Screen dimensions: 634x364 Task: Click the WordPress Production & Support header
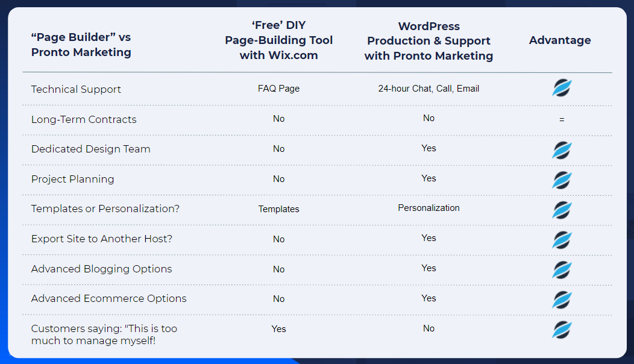coord(428,41)
